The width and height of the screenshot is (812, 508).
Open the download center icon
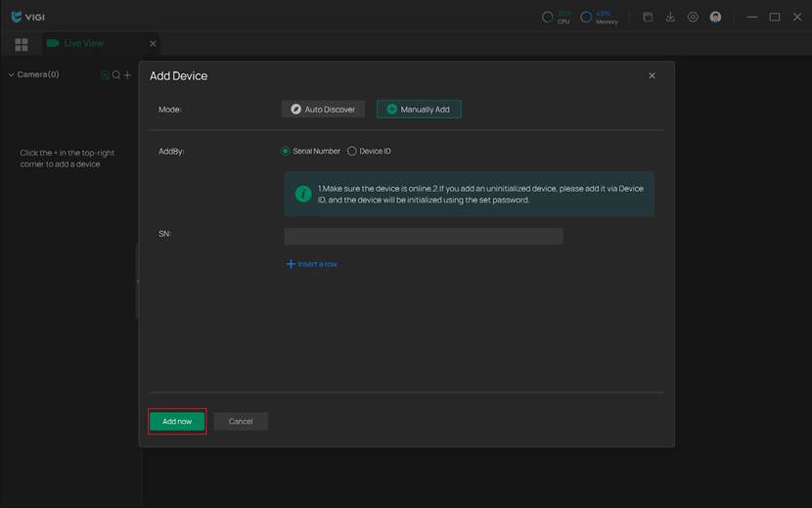[670, 17]
